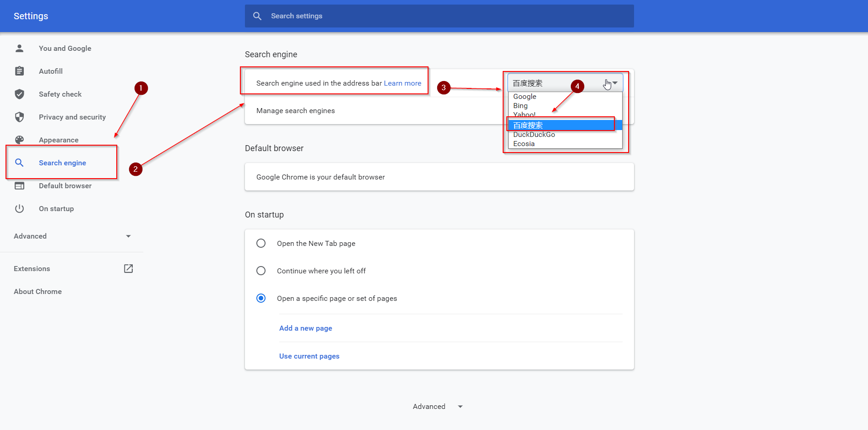Screen dimensions: 868x430
Task: Open the search engine dropdown box
Action: point(565,83)
